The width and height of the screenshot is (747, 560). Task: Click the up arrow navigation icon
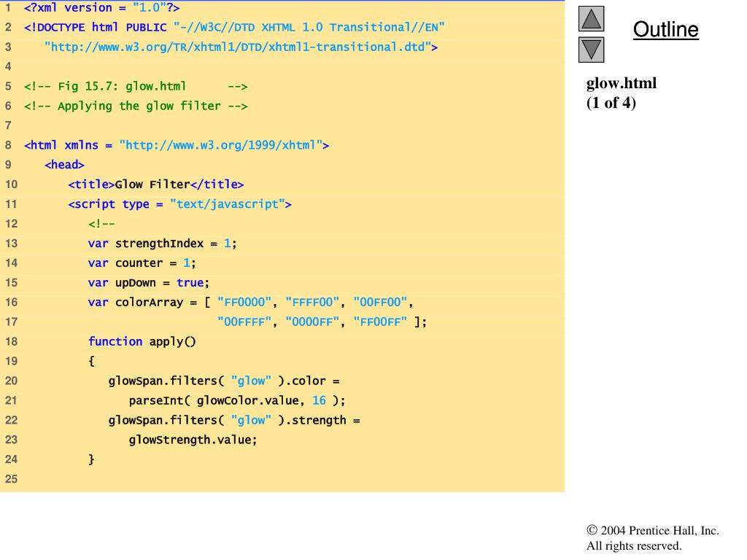tap(591, 18)
